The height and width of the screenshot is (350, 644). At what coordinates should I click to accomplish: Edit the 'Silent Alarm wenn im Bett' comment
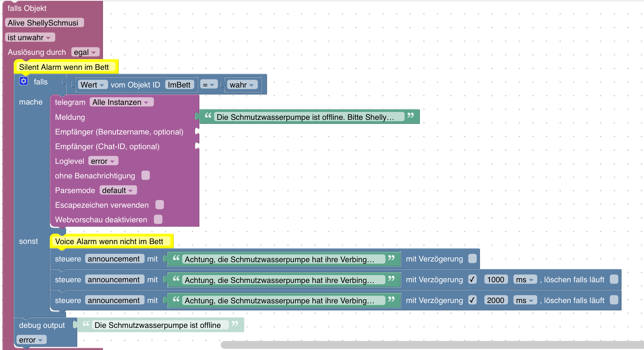(x=65, y=67)
